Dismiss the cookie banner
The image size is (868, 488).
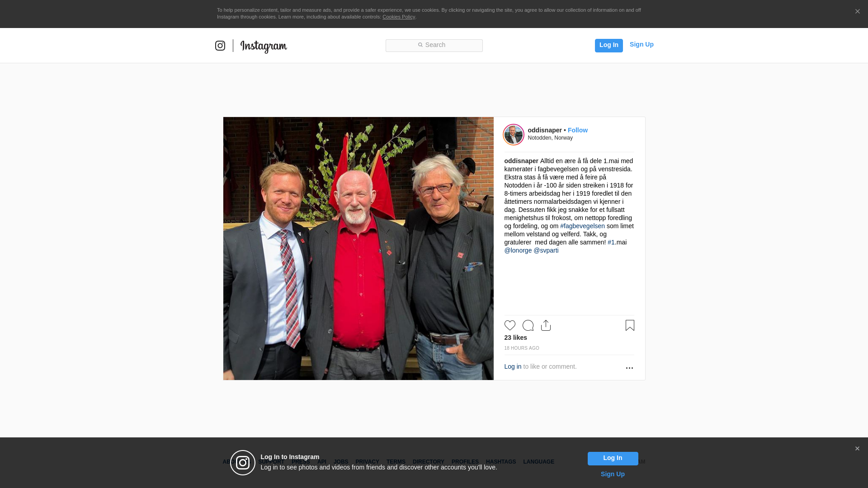pos(857,12)
